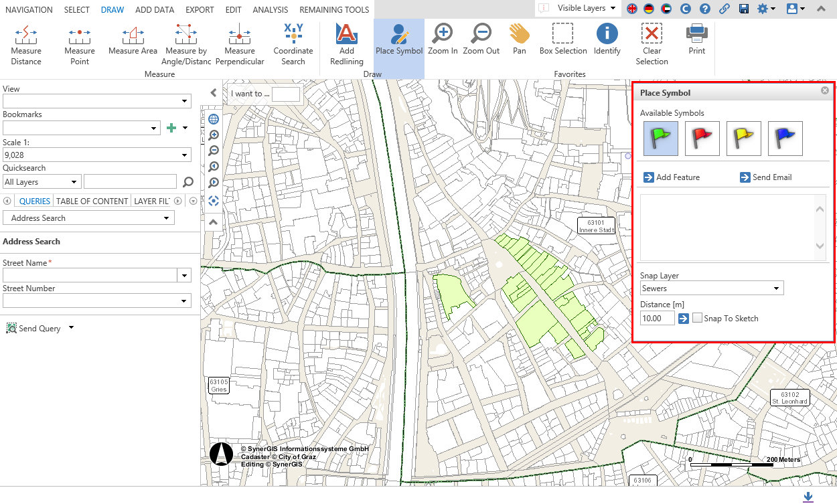
Task: Enable the Snap To Sketch checkbox
Action: tap(698, 319)
